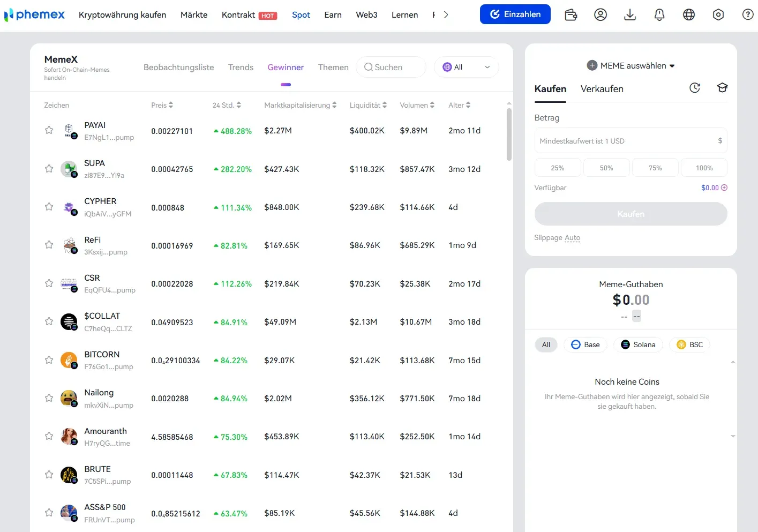758x532 pixels.
Task: Click the $COLLAT token icon
Action: 69,322
